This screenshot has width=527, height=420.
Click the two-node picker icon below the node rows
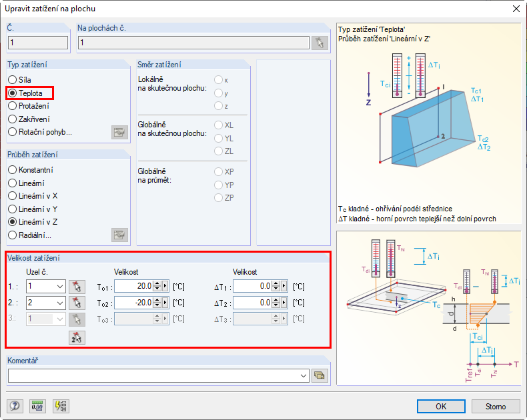point(77,338)
